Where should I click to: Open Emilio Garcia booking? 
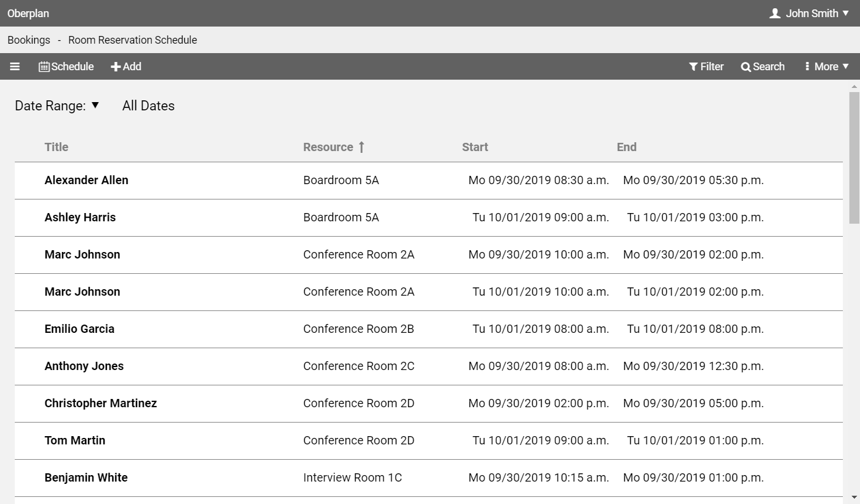coord(80,329)
